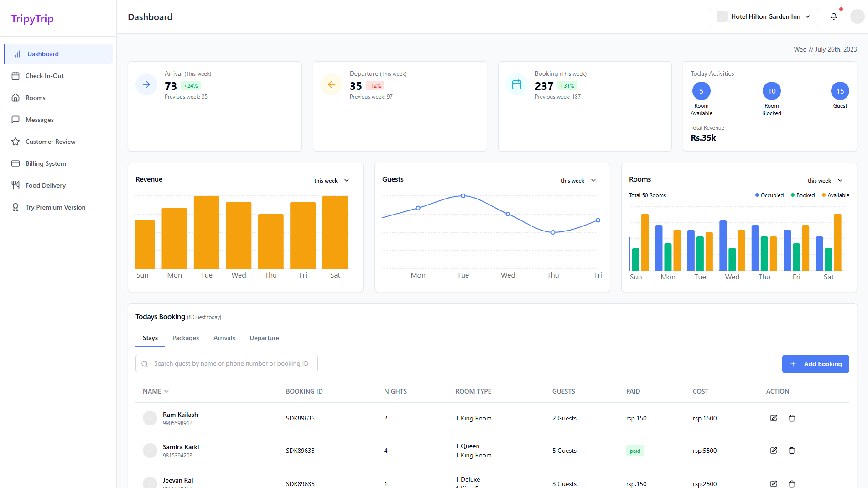Open Check In-Out from sidebar

pos(45,76)
